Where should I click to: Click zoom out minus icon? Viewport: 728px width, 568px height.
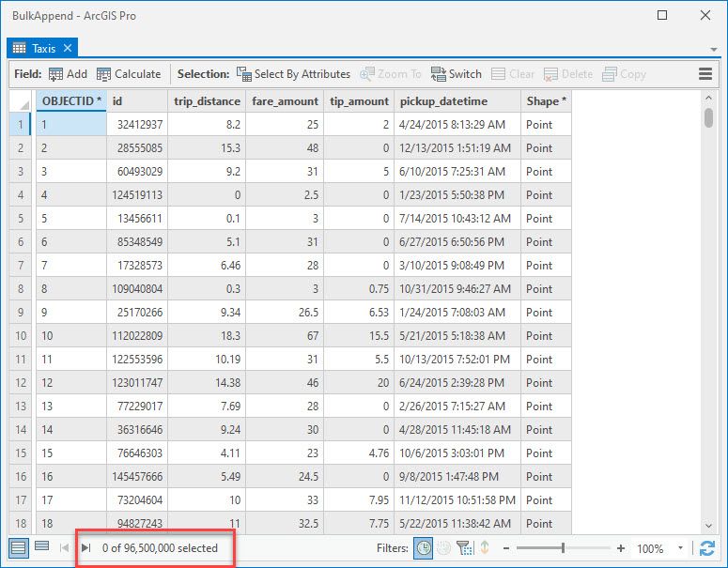(x=505, y=548)
